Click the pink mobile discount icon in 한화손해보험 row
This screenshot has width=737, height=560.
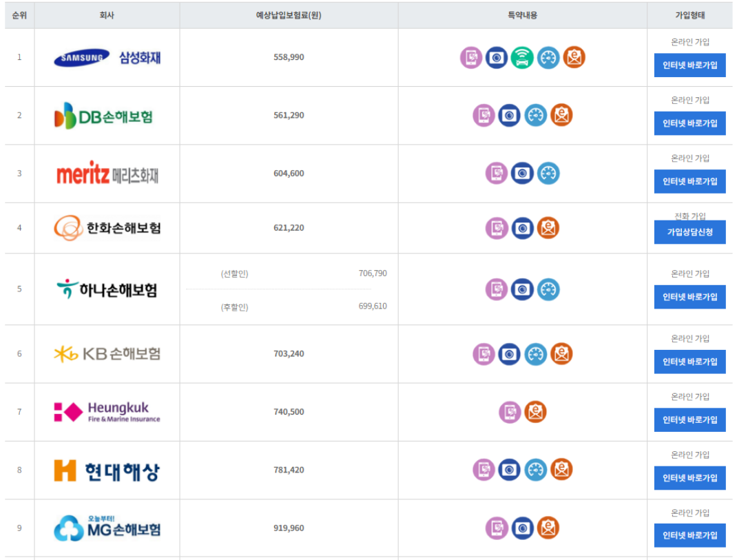497,228
